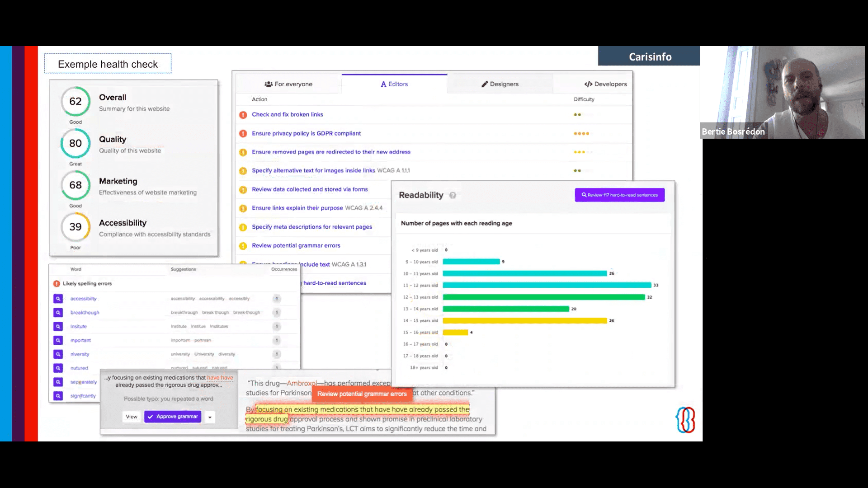Click the 'Exemple health check' title
The image size is (868, 488).
(x=108, y=64)
